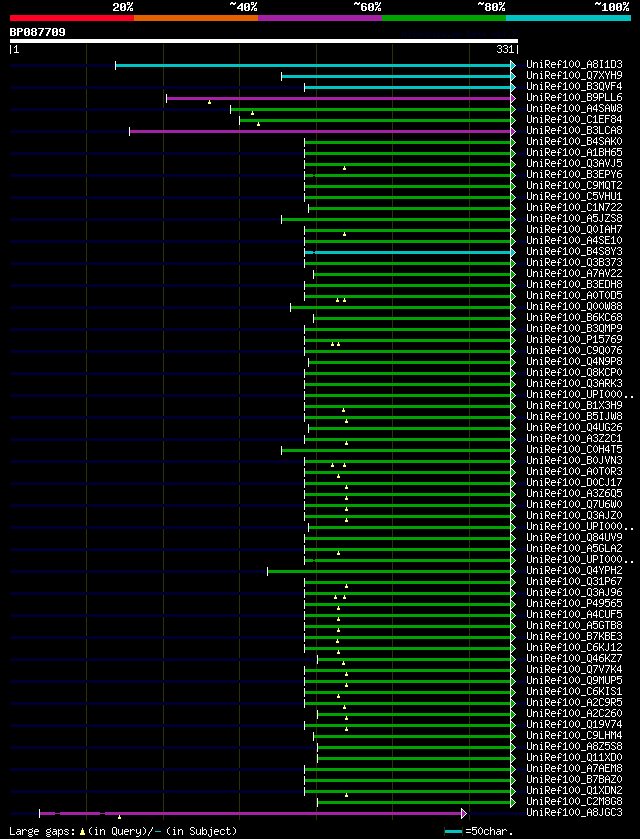Select the UniRef100_B6KC68 label

tap(574, 318)
